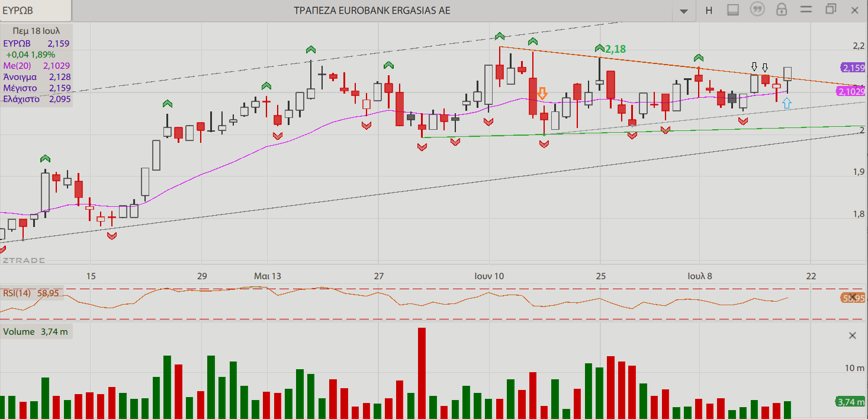Screen dimensions: 868x419
Task: Select the Volume 3,74 m label
Action: point(36,331)
